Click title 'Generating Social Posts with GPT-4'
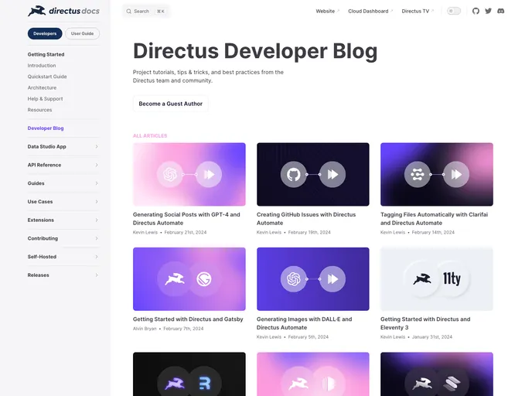This screenshot has width=532, height=396. (186, 219)
